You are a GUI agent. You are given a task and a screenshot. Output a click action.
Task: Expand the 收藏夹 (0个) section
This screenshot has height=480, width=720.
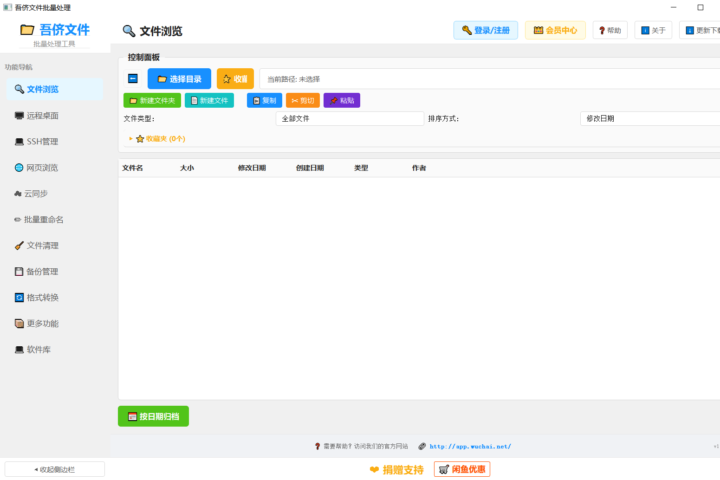coord(157,139)
